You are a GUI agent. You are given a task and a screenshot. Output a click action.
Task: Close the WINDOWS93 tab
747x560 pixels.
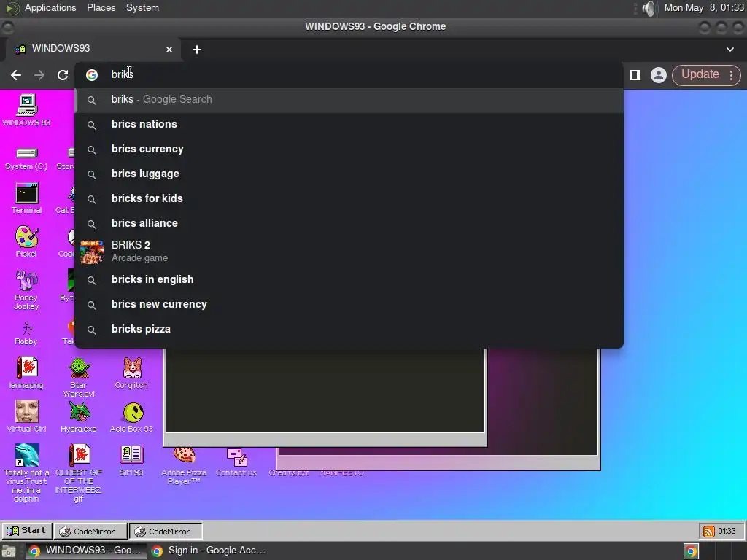[169, 50]
